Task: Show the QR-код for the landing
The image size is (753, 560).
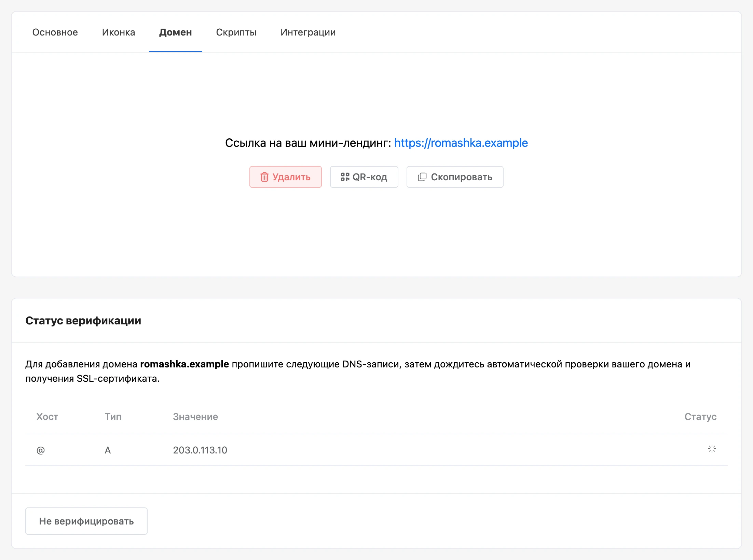Action: 364,177
